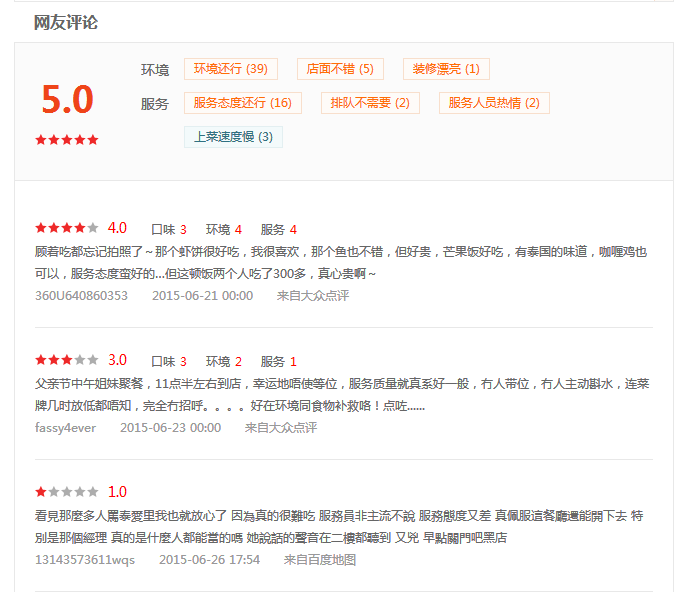Click 来自大众点评 under the 360U640860353 review
Viewport: 689px width, 592px height.
pos(313,295)
